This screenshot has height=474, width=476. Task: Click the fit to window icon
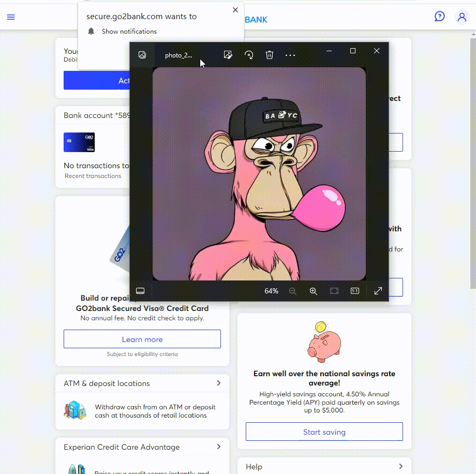point(334,291)
